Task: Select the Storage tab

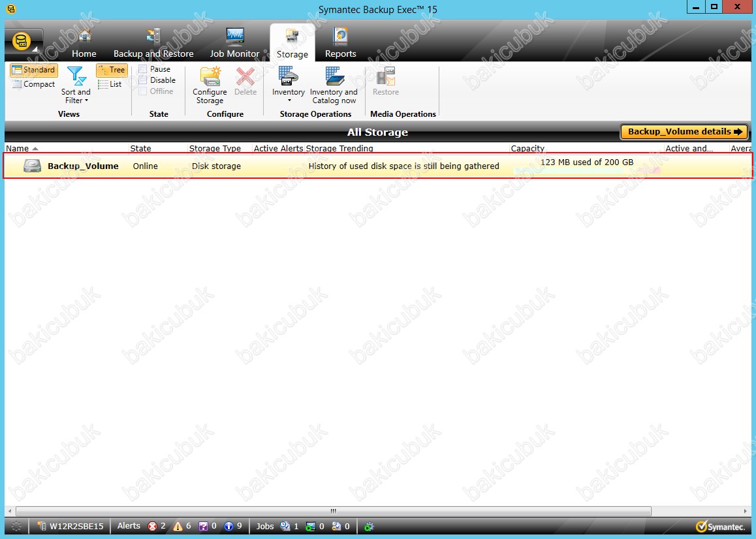Action: (x=292, y=43)
